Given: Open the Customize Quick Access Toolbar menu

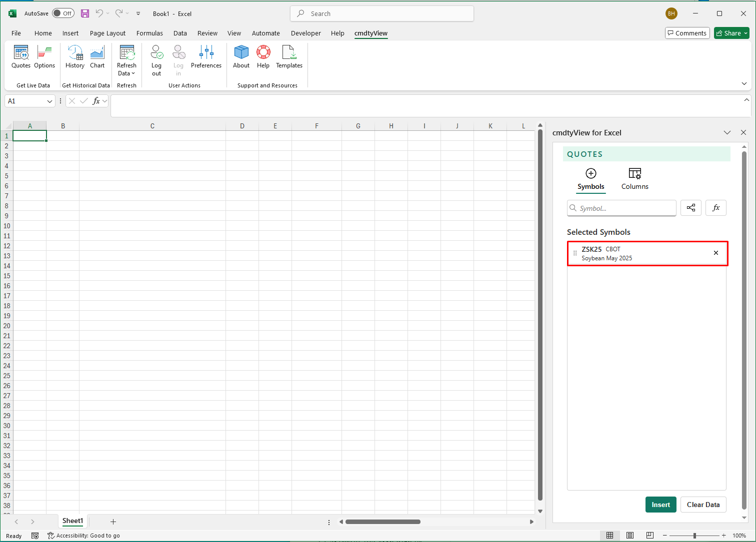Looking at the screenshot, I should pos(138,13).
